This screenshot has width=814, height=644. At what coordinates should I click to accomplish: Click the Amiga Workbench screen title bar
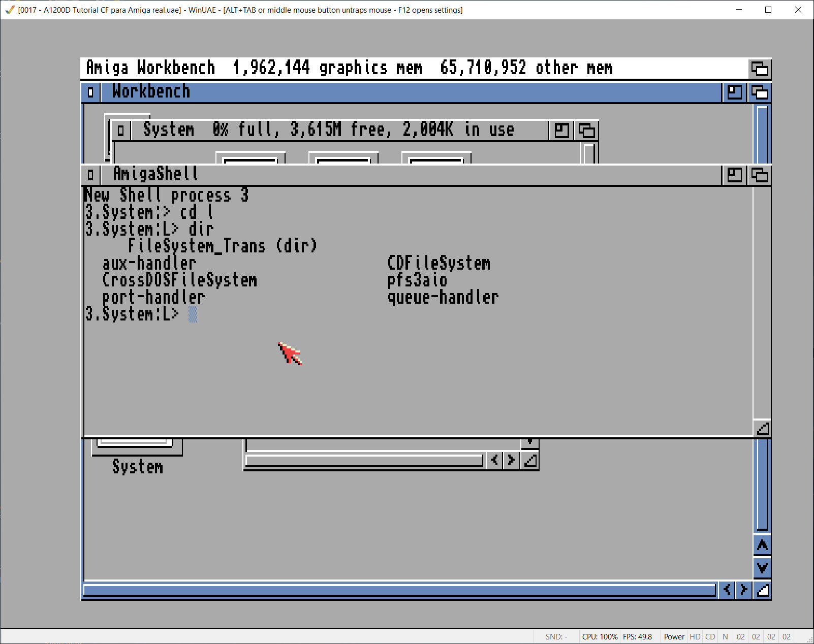click(414, 69)
